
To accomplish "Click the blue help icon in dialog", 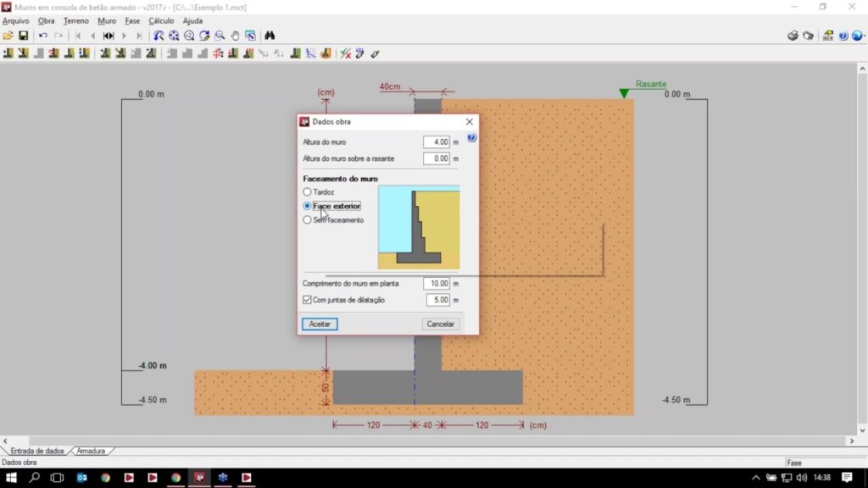I will click(x=471, y=137).
